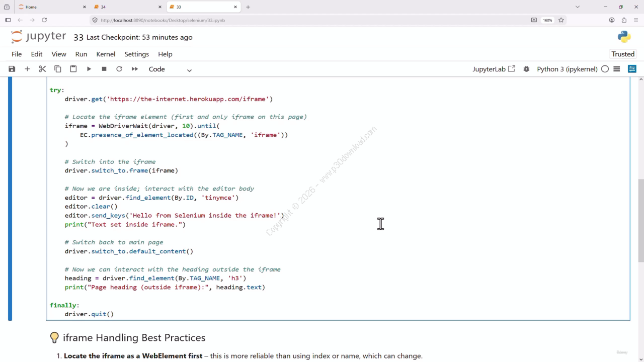The width and height of the screenshot is (644, 362).
Task: Interrupt the kernel with the stop icon
Action: (x=104, y=69)
